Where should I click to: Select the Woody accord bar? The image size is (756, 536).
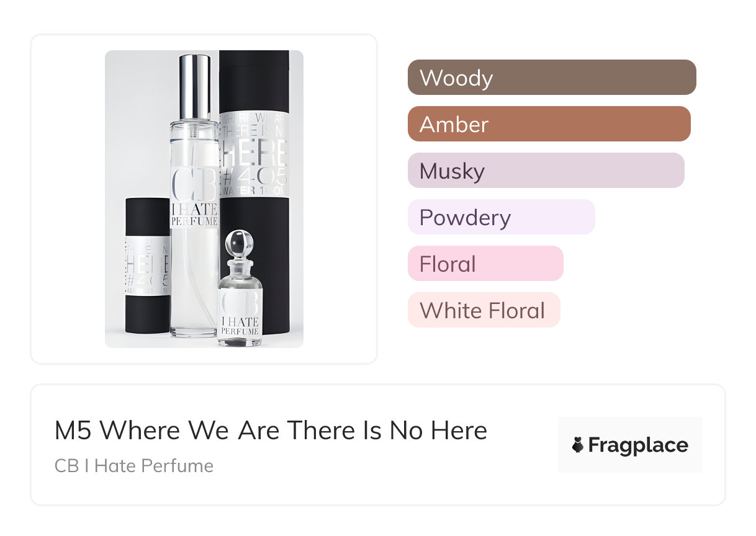[x=551, y=78]
